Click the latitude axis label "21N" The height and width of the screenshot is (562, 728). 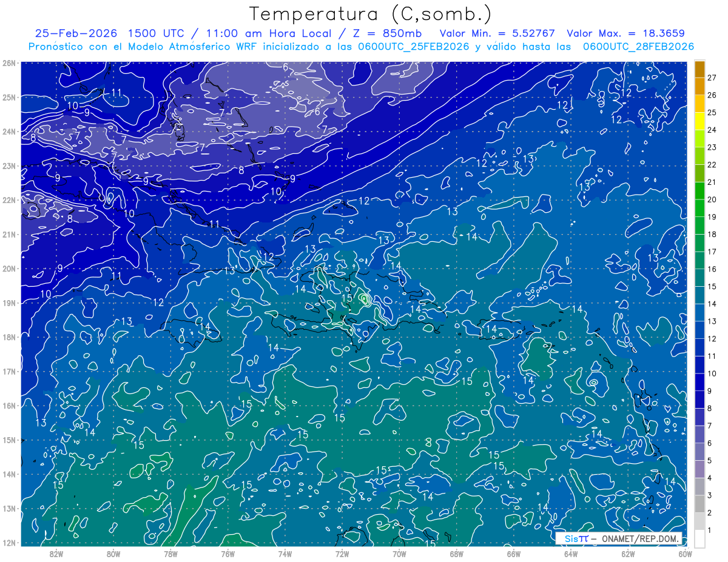coord(8,234)
